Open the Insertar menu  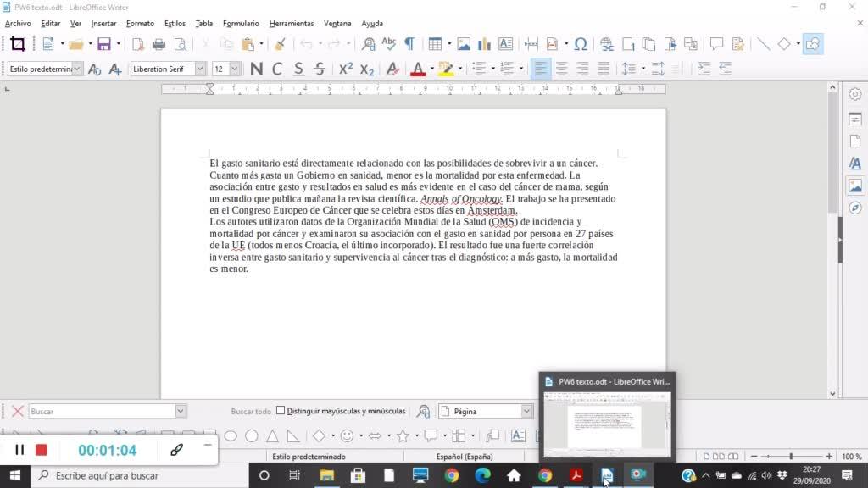coord(103,24)
